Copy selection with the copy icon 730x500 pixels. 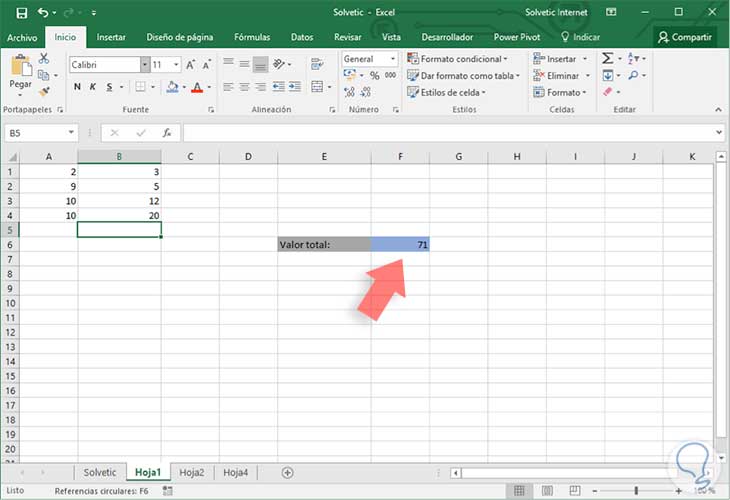coord(44,75)
